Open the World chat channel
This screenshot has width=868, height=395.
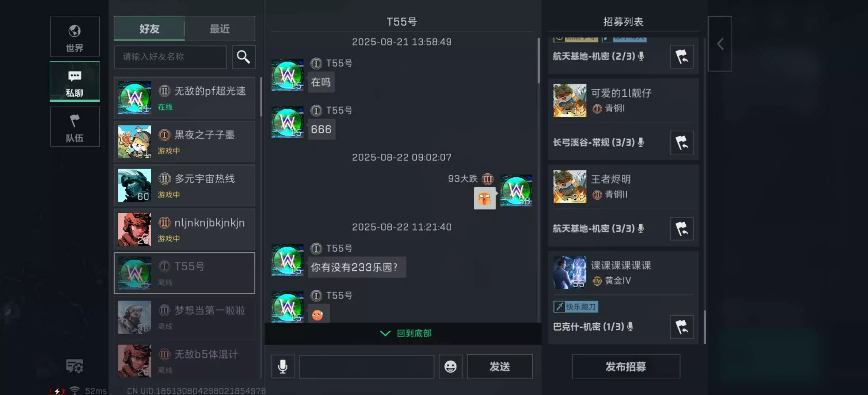pos(75,37)
